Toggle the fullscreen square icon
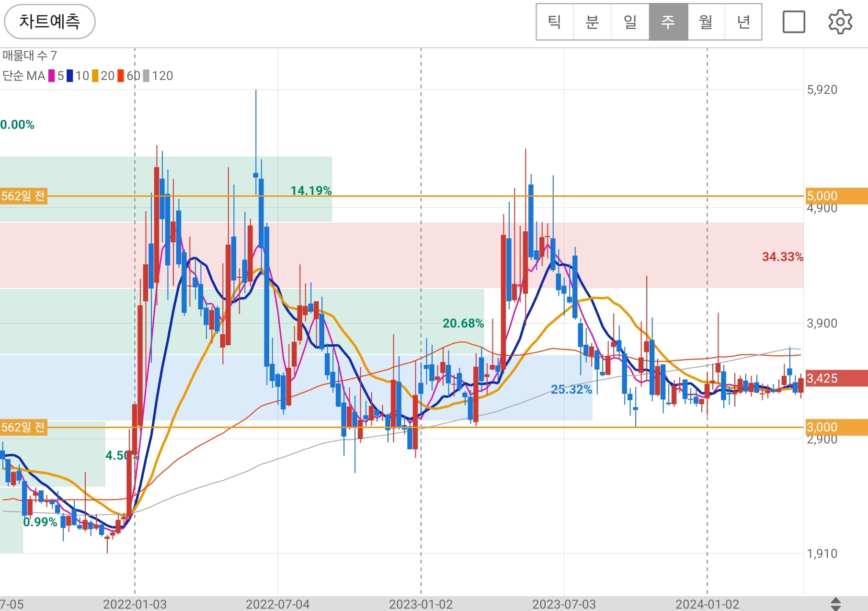Viewport: 868px width, 611px height. click(x=794, y=22)
